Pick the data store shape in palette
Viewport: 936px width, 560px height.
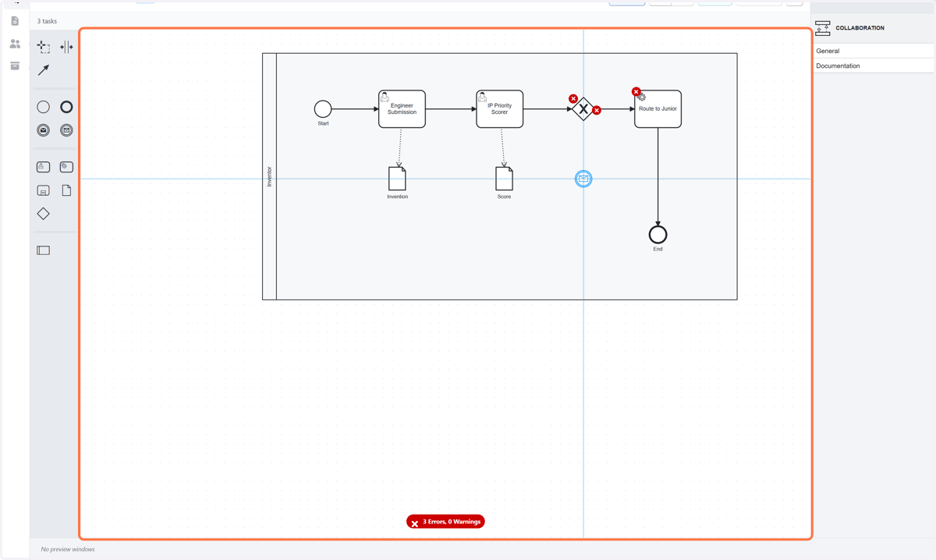tap(44, 190)
